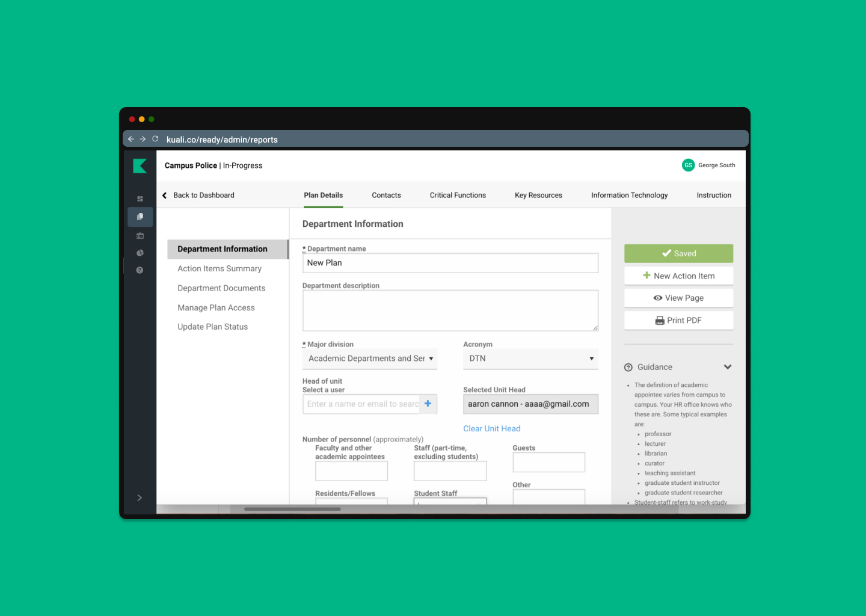Open the Major division dropdown
Viewport: 866px width, 616px height.
[369, 359]
